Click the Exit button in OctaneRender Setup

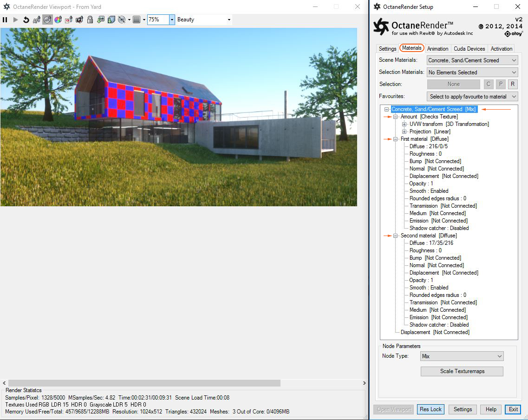512,409
